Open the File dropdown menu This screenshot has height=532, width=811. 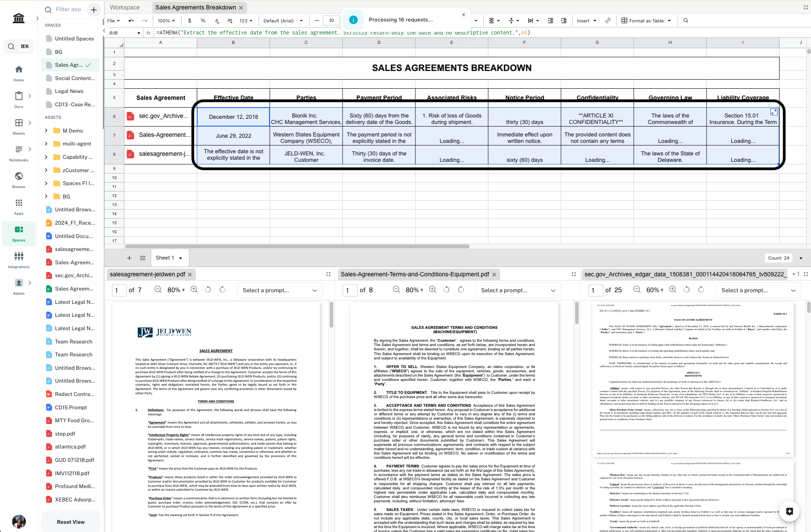[114, 21]
